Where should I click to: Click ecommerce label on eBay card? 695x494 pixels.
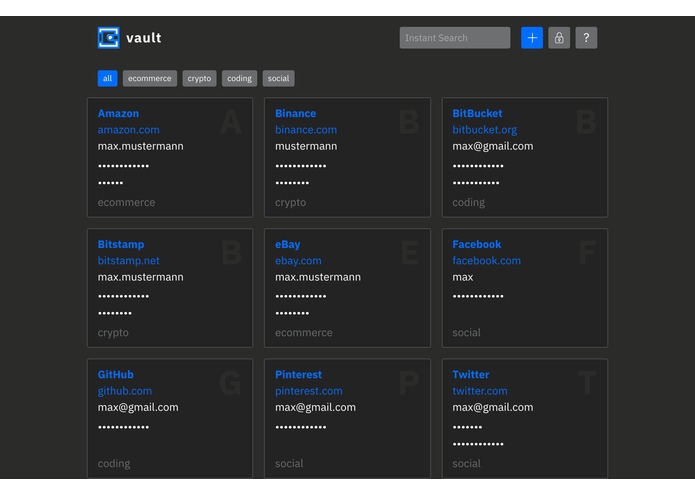(x=304, y=333)
